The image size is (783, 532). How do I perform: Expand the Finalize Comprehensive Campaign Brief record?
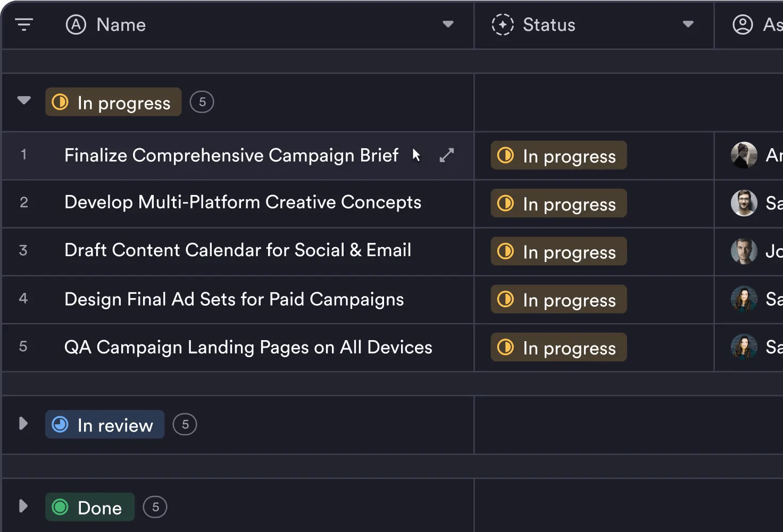click(x=447, y=155)
